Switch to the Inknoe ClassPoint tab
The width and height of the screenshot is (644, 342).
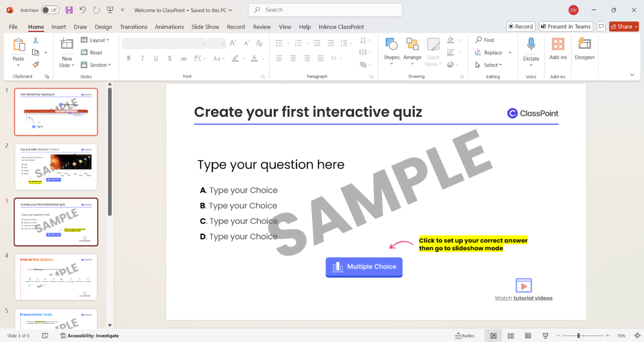coord(341,26)
